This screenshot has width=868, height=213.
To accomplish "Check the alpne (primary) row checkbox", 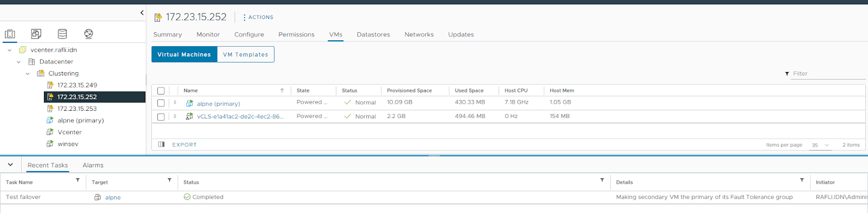I will coord(161,103).
